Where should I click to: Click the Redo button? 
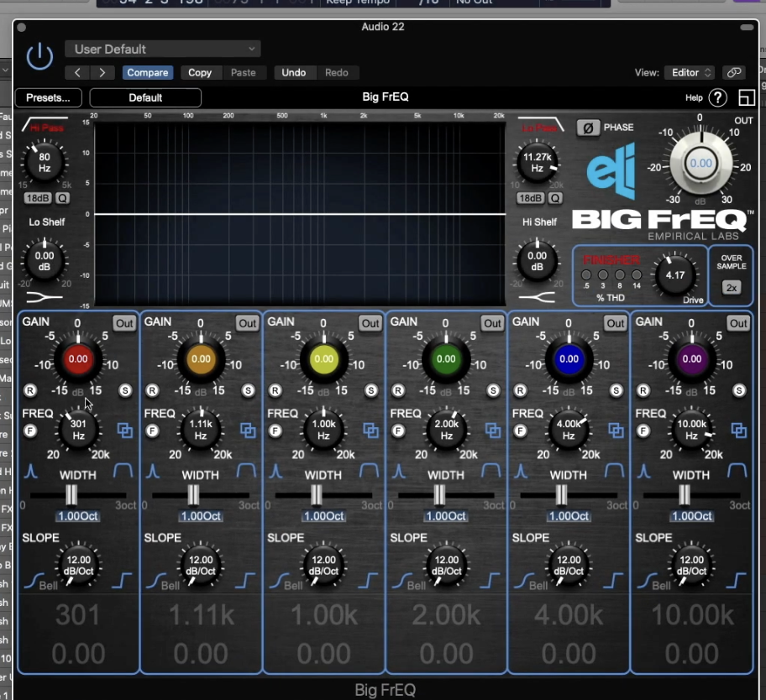point(337,73)
